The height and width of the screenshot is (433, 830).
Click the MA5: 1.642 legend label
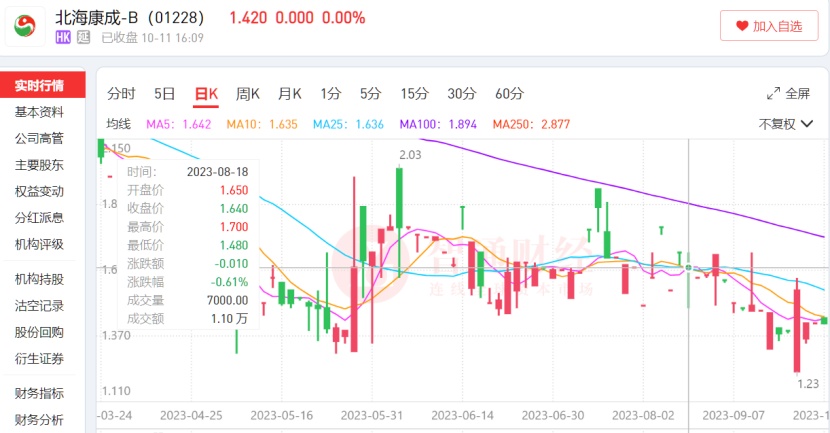pos(178,124)
